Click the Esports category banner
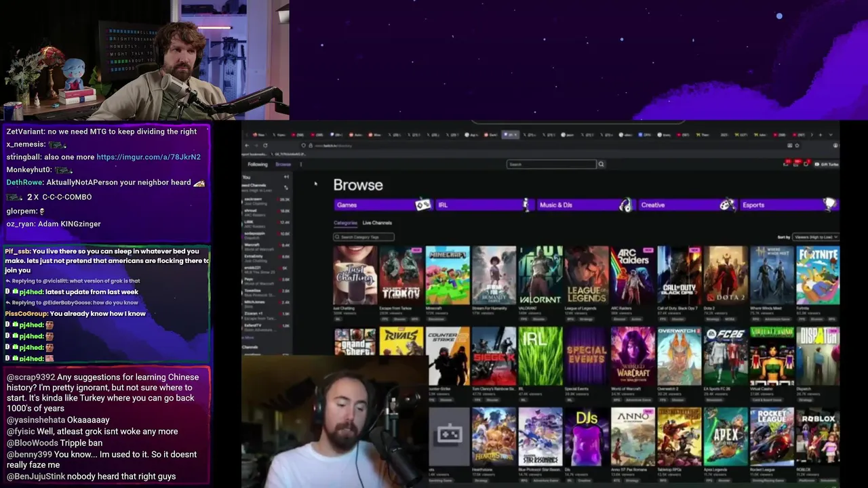The image size is (868, 488). coord(789,205)
